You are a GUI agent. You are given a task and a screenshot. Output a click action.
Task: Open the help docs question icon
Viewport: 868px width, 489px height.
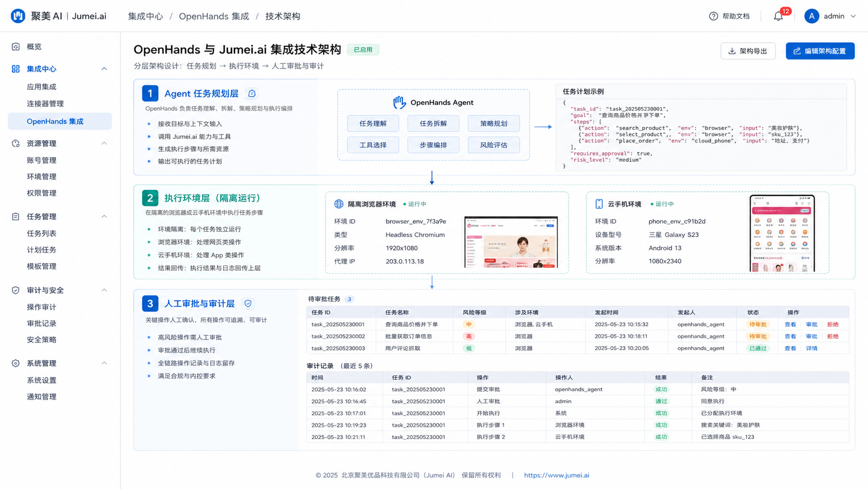coord(713,16)
